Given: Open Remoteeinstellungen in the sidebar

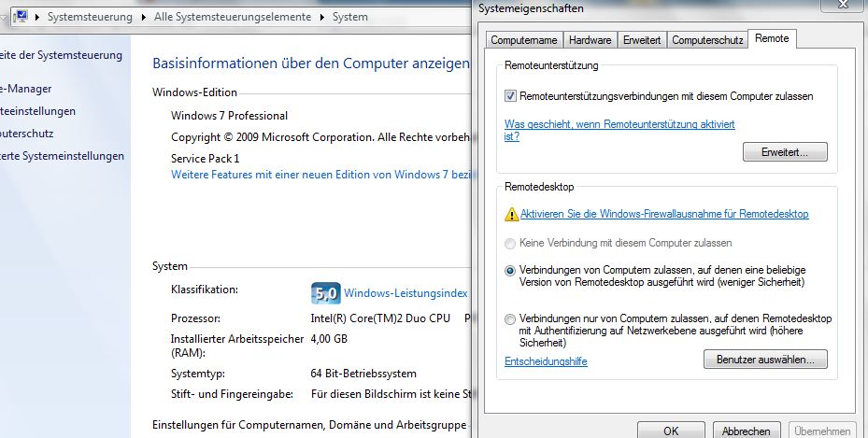Looking at the screenshot, I should tap(37, 111).
